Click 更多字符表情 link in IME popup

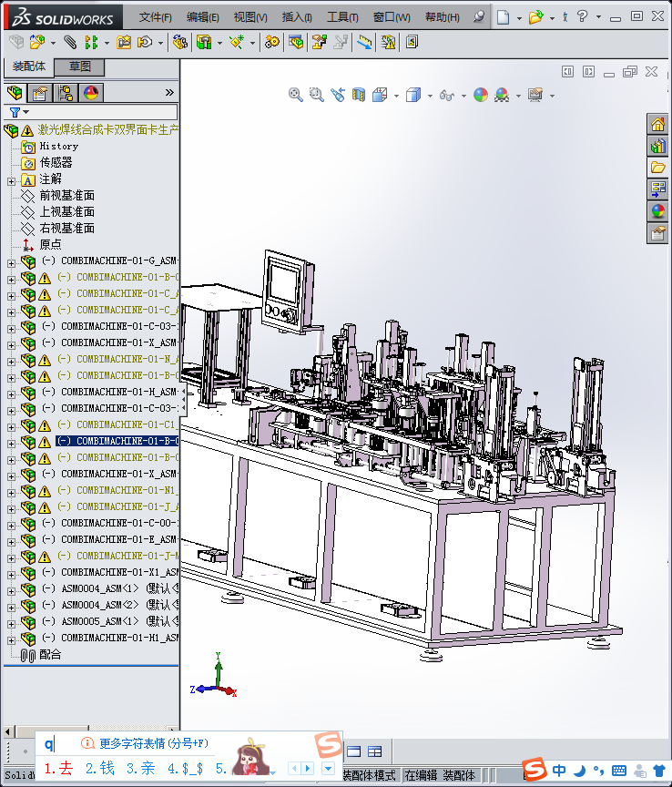[x=153, y=743]
